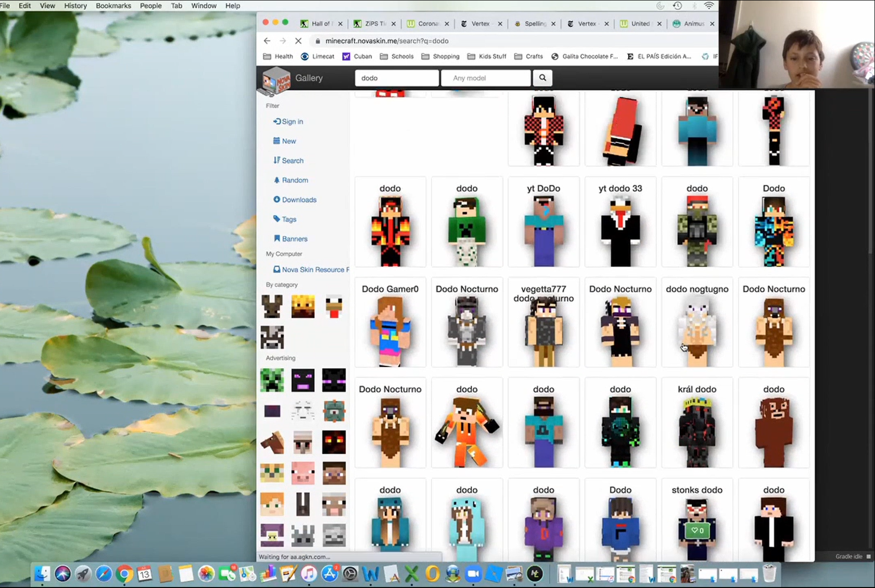The height and width of the screenshot is (588, 875).
Task: Go back with the browser back arrow
Action: pyautogui.click(x=267, y=41)
